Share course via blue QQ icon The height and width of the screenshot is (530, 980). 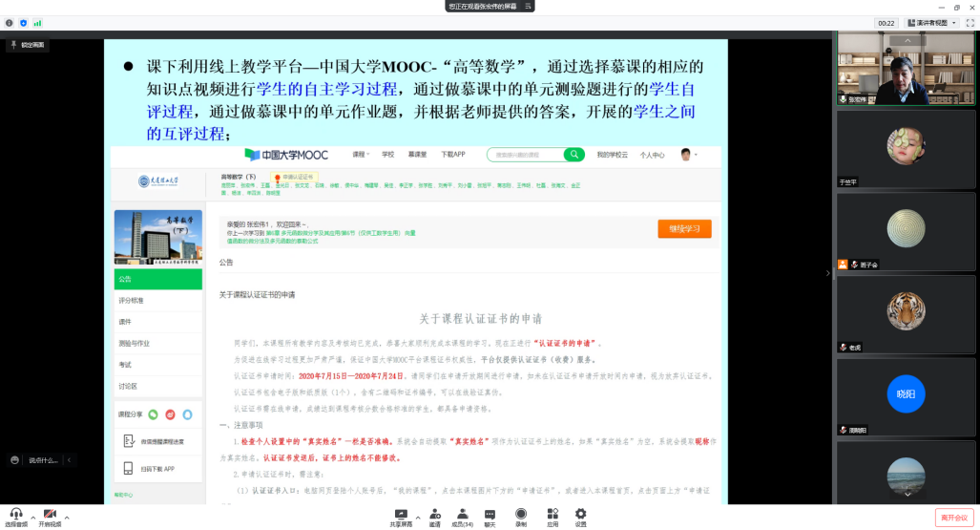(187, 414)
